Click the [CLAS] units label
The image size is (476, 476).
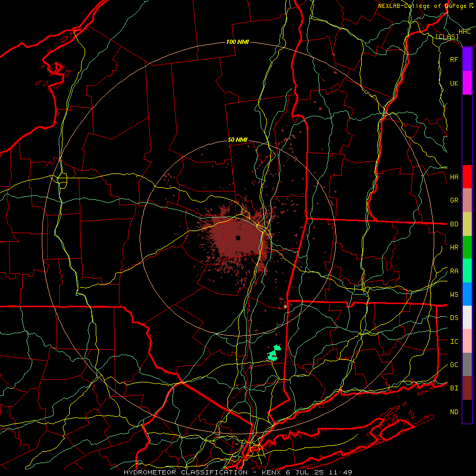click(x=447, y=37)
